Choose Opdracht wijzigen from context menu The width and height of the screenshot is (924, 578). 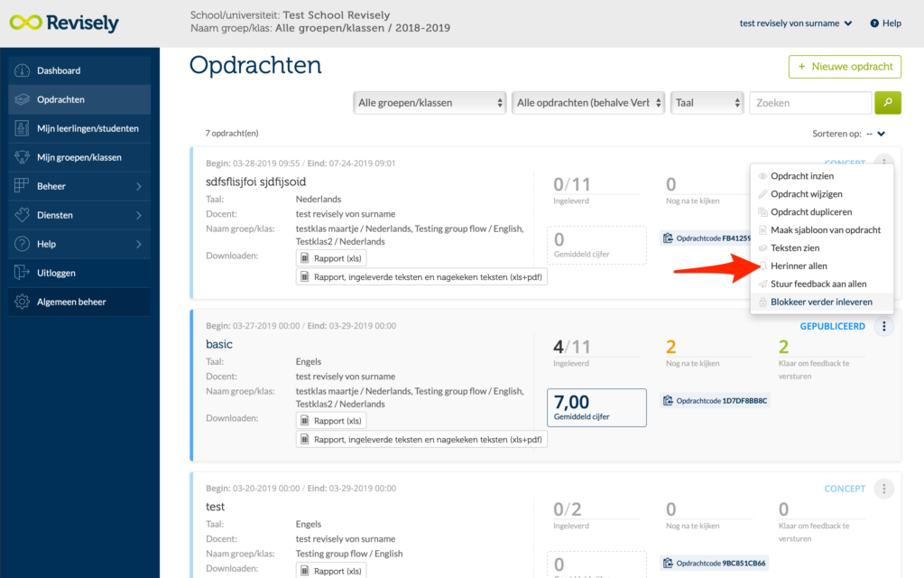[822, 194]
